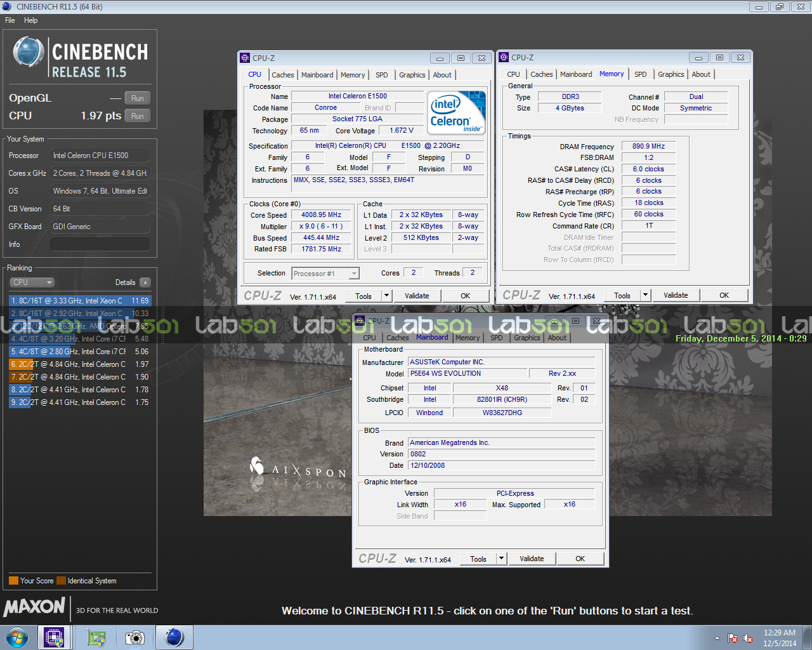Click the P5E64 WS EVOLUTION model field
The height and width of the screenshot is (650, 812).
[468, 373]
